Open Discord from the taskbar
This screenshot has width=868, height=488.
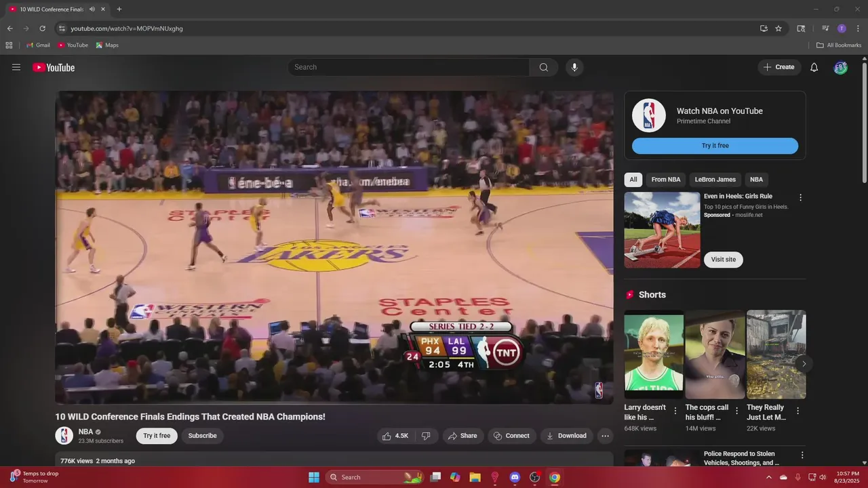click(514, 477)
